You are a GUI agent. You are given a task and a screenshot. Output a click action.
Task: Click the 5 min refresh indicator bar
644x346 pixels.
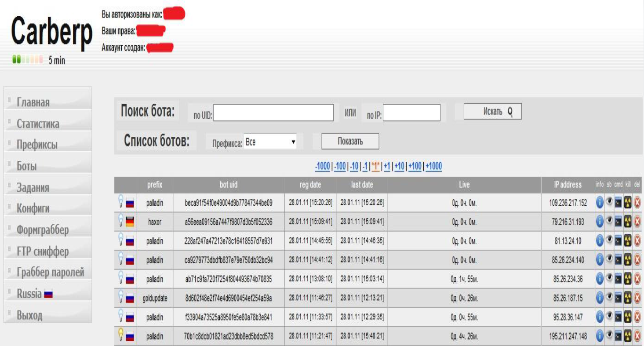27,59
